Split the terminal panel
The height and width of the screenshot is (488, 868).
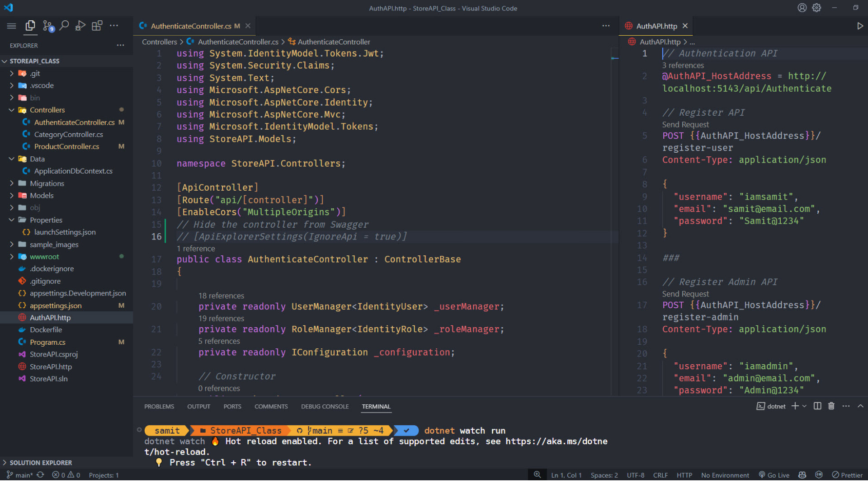point(817,406)
